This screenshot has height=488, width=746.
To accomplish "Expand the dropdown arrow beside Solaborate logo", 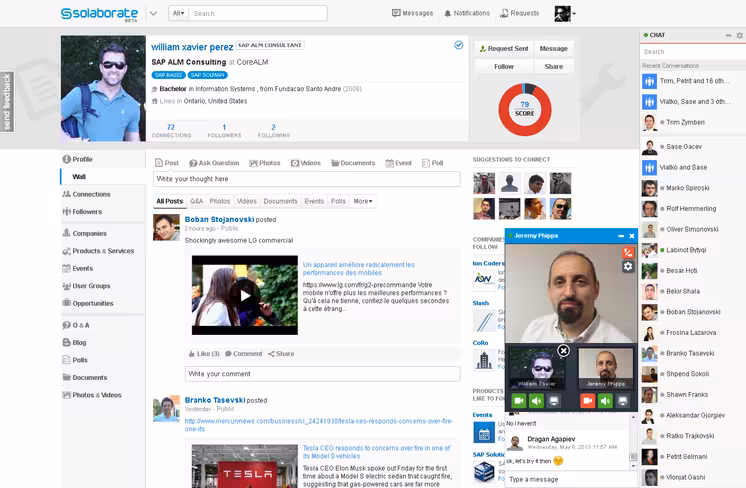I will point(153,13).
